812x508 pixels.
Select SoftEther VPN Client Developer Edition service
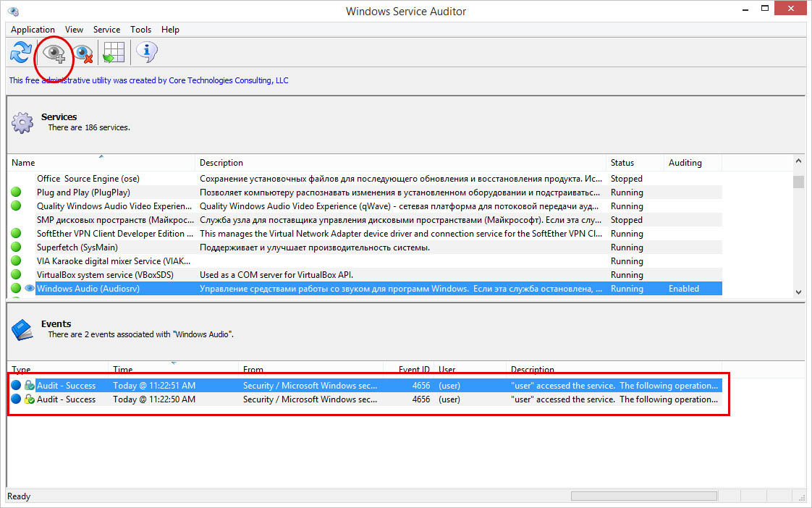click(365, 234)
